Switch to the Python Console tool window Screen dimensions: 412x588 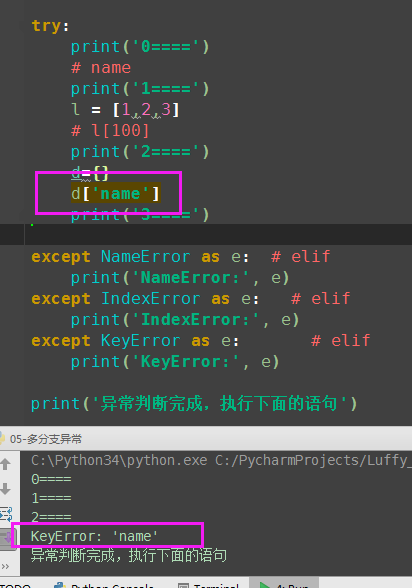click(104, 585)
